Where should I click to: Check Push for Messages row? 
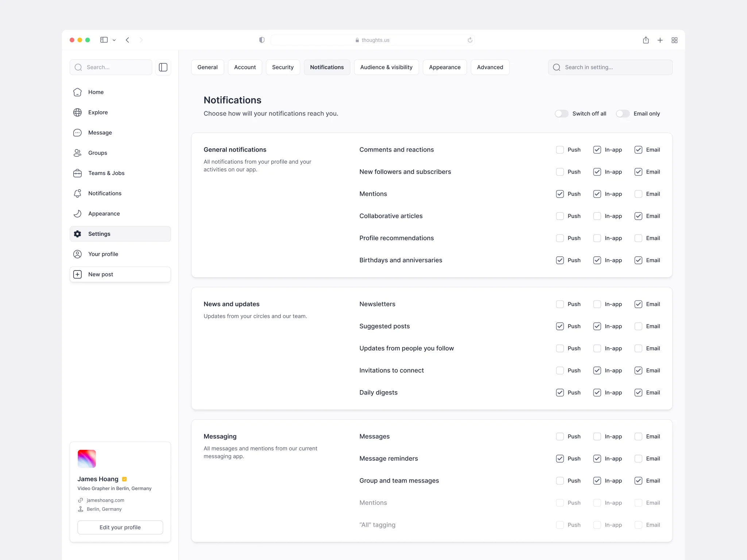560,436
